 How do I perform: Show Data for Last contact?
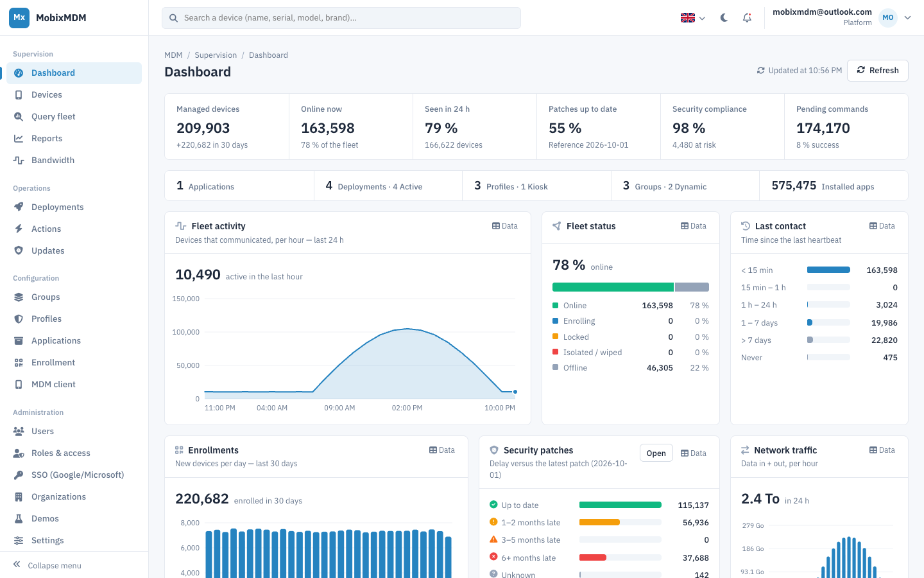click(x=882, y=226)
